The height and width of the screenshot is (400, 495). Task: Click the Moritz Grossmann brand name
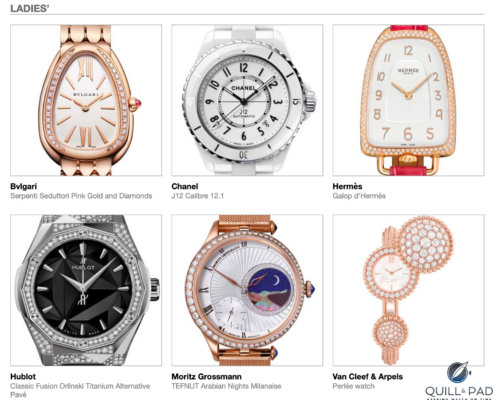click(207, 377)
